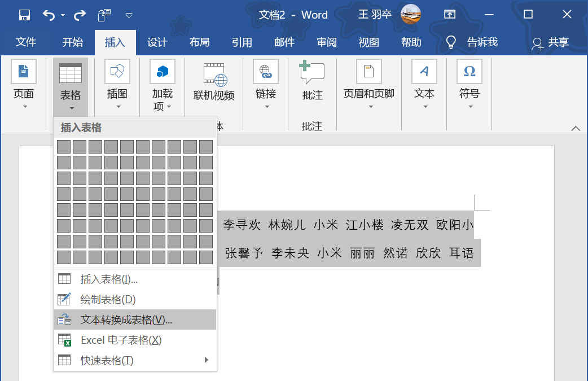Viewport: 588px width, 381px height.
Task: Collapse the ribbon with the chevron
Action: pyautogui.click(x=576, y=128)
